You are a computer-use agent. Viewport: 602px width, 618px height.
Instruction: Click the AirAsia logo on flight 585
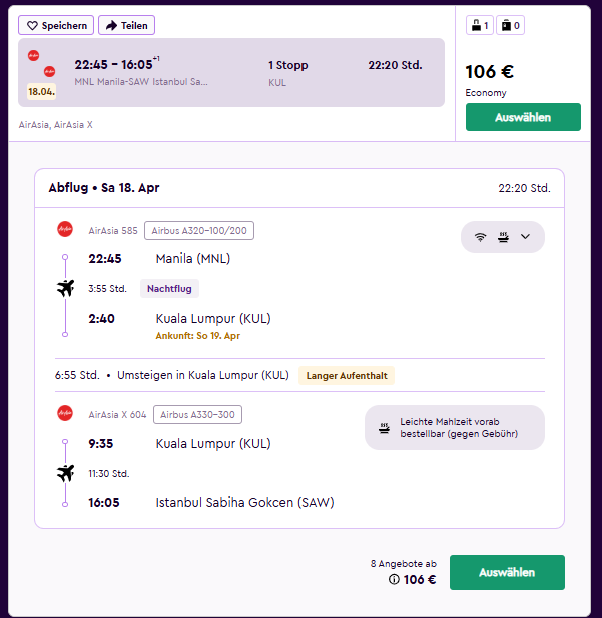65,229
